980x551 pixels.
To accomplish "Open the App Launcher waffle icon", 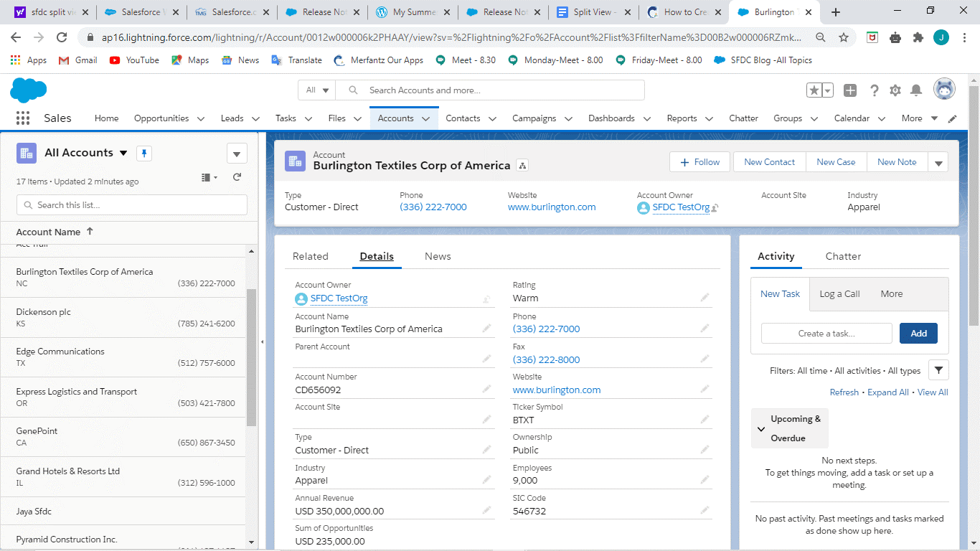I will pos(22,118).
